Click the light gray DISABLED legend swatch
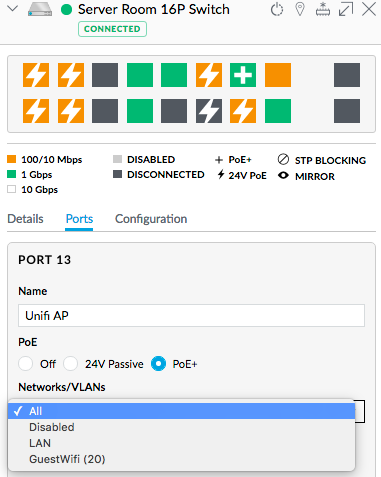The height and width of the screenshot is (477, 381). coord(117,159)
